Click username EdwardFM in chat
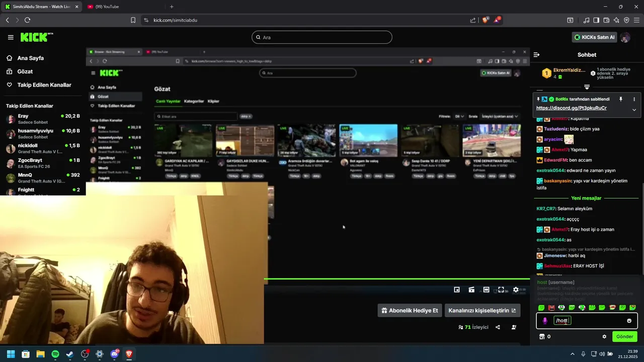Viewport: 644px width, 362px height. (x=555, y=160)
